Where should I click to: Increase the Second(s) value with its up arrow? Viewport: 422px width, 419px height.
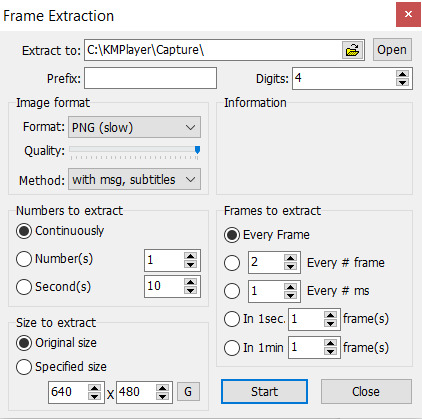(191, 282)
